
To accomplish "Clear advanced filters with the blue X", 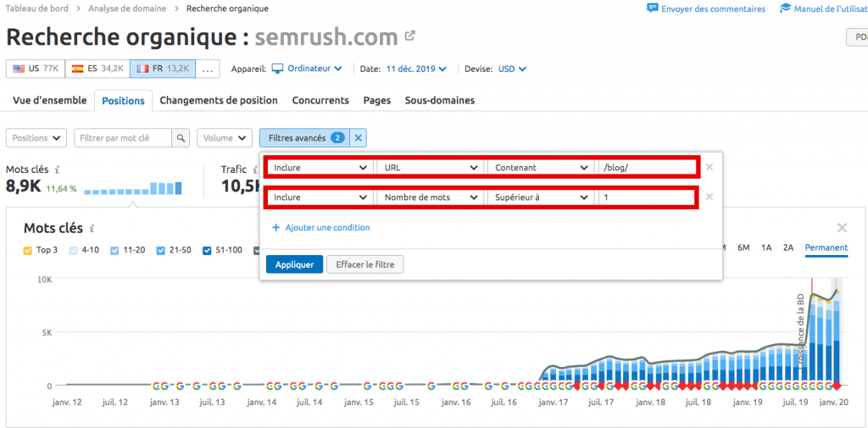I will 359,138.
